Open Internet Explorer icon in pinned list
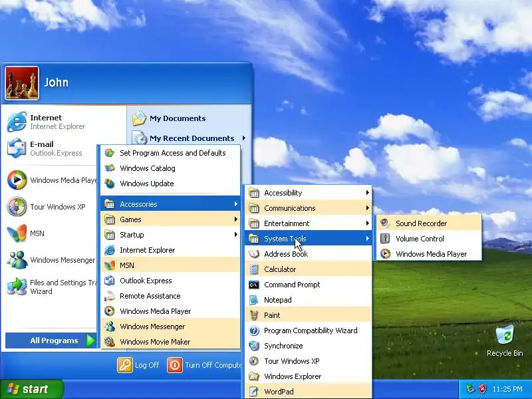532x399 pixels. tap(17, 122)
